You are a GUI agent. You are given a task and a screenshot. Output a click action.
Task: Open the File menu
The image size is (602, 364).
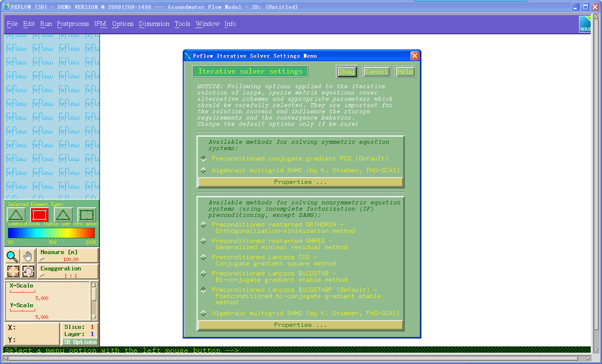pos(12,24)
